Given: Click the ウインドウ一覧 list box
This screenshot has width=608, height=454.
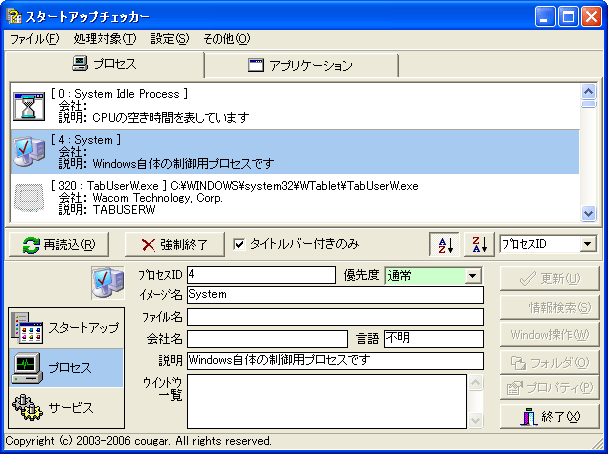Looking at the screenshot, I should [x=327, y=401].
